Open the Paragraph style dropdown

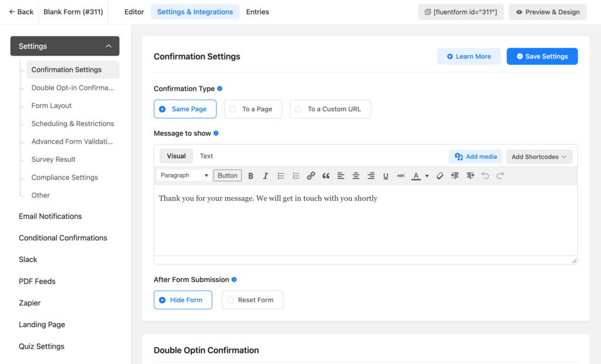(x=183, y=175)
